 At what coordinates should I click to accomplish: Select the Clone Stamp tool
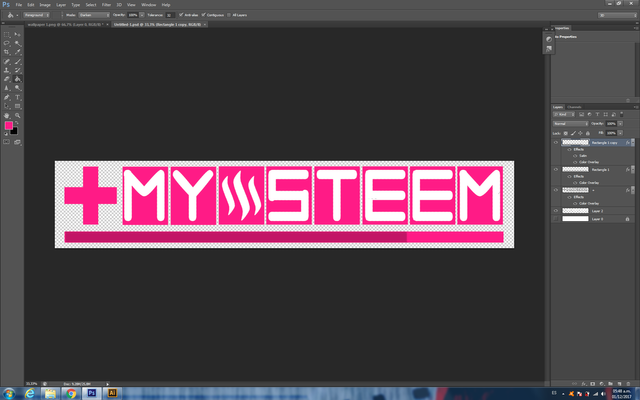tap(7, 70)
